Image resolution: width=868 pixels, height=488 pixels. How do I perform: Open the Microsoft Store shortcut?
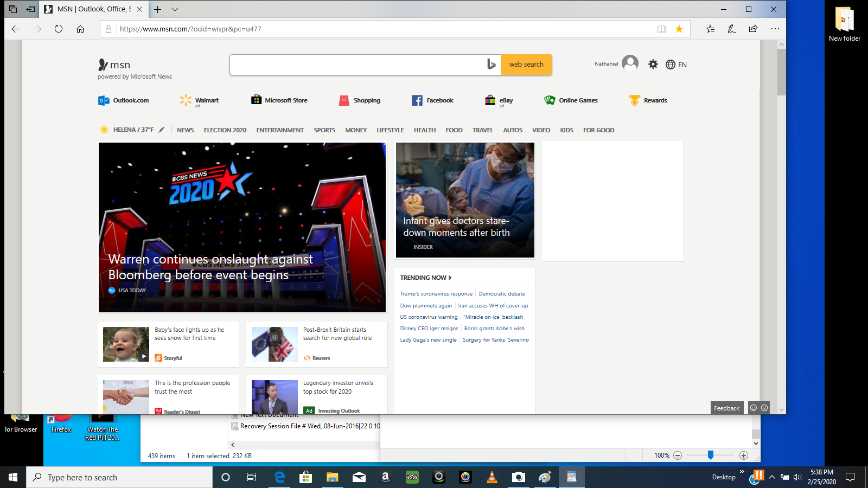coord(279,100)
